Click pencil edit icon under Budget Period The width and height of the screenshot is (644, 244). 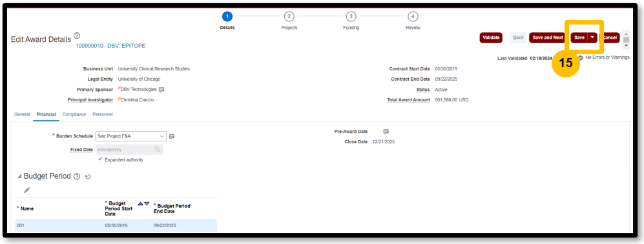tap(26, 190)
